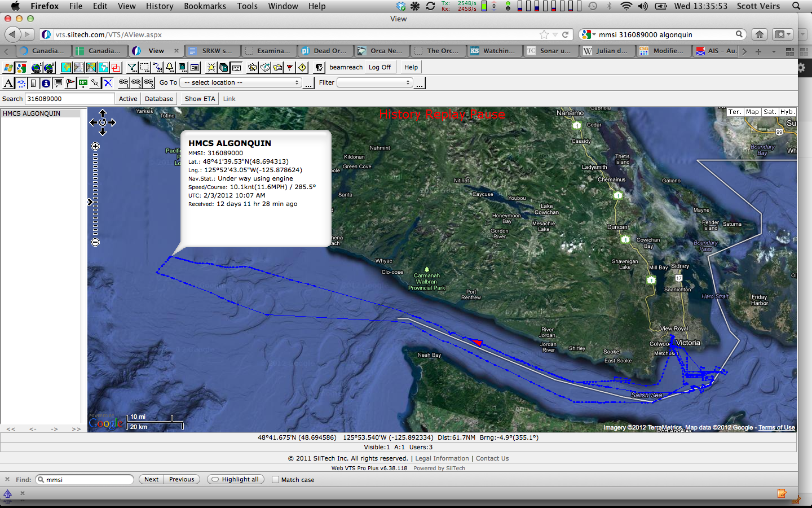Viewport: 812px width, 508px height.
Task: Click the text label 'A' tool icon
Action: pos(8,83)
